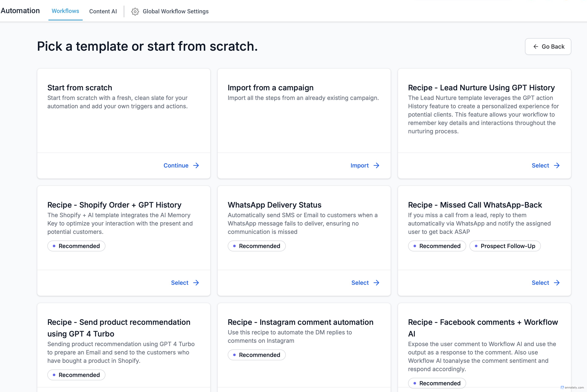Click Recommended tag on Shopify Order recipe

pos(76,246)
